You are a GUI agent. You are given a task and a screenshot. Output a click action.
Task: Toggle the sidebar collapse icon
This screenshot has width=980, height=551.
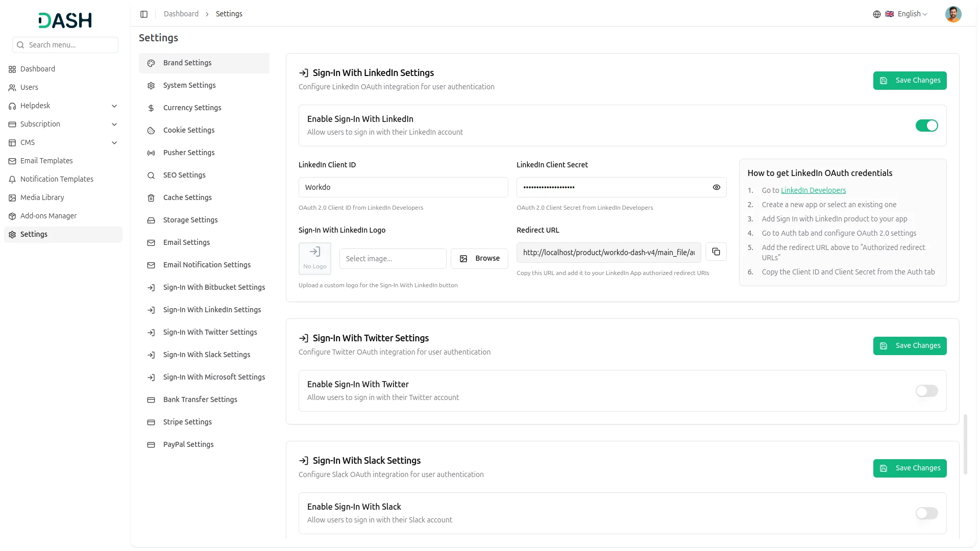click(x=144, y=14)
